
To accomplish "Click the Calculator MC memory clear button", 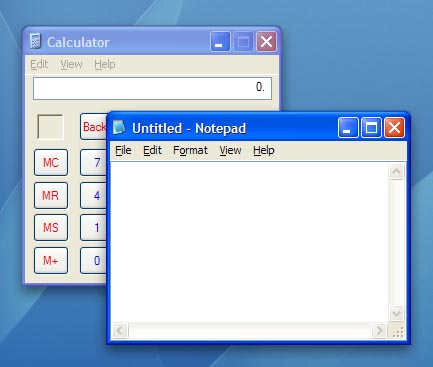I will coord(51,162).
